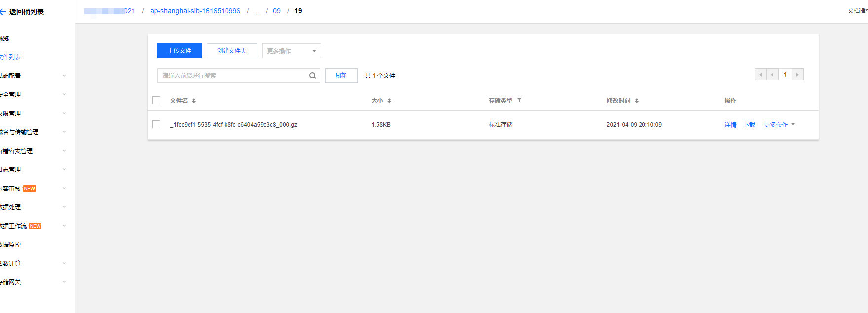The image size is (868, 313).
Task: Click the 标准存储 cell
Action: tap(500, 125)
